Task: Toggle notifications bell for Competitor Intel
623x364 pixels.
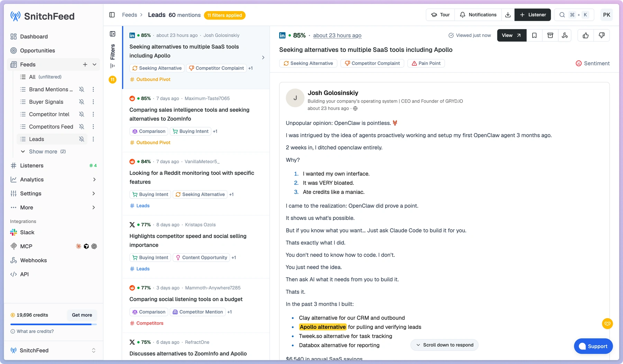Action: (82, 114)
